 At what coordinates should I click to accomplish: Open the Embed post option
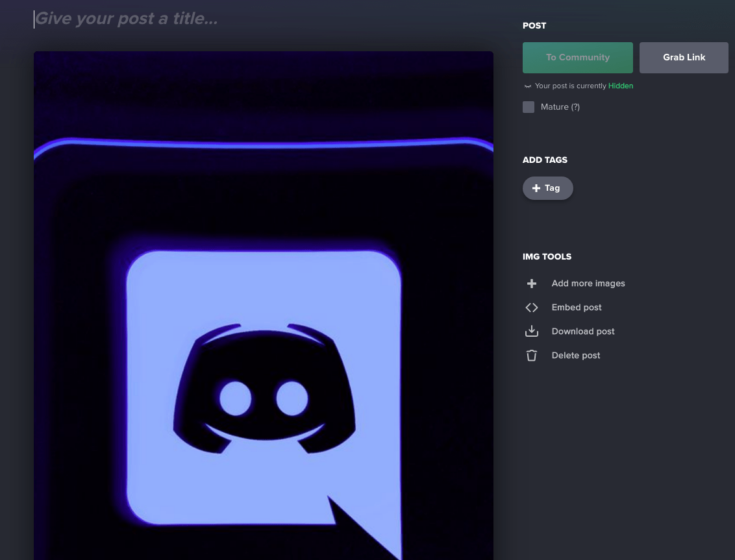tap(576, 307)
